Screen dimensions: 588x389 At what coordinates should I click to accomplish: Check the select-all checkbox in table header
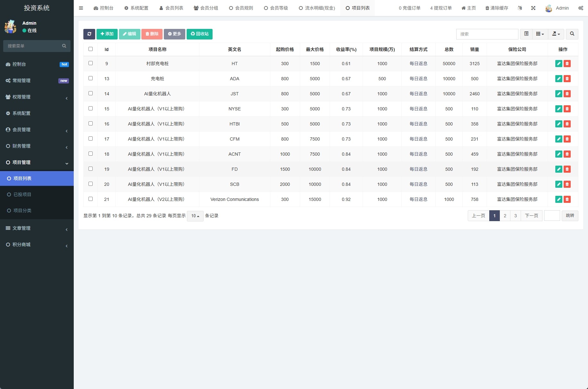[90, 49]
